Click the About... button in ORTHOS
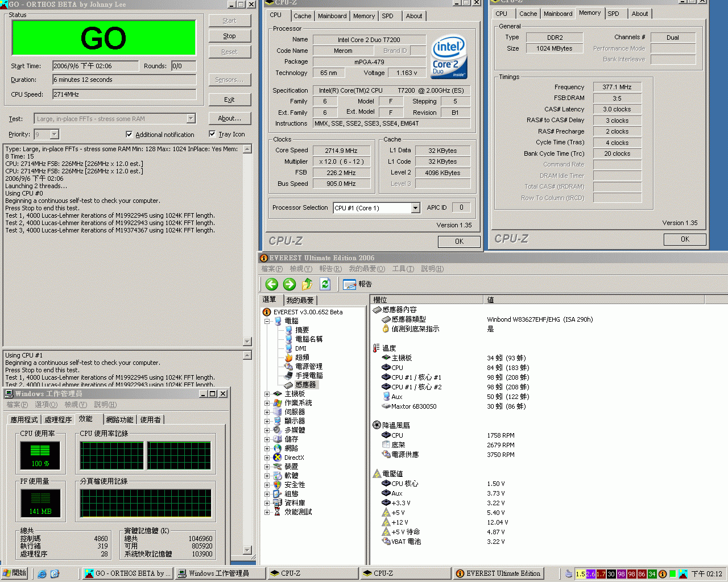The image size is (728, 582). tap(229, 118)
